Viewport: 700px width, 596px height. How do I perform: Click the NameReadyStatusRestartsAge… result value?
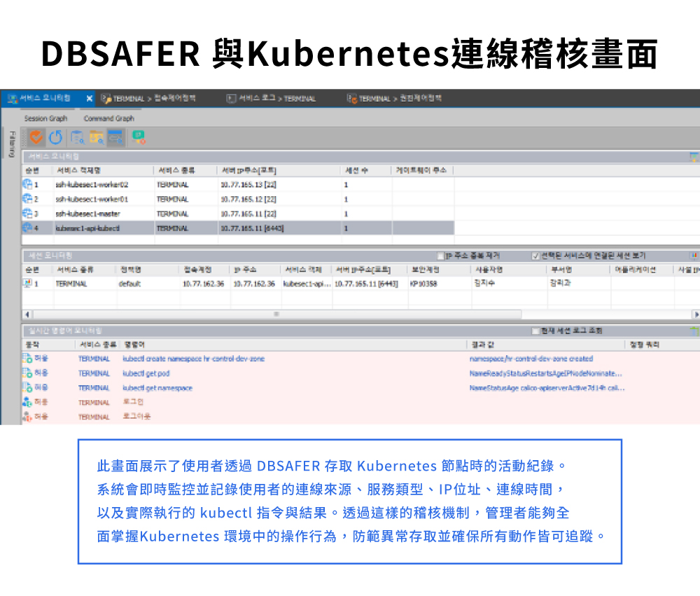(x=545, y=373)
